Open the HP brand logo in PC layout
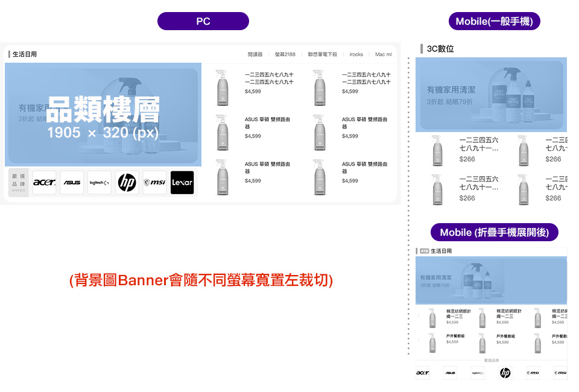The height and width of the screenshot is (392, 579). tap(127, 182)
